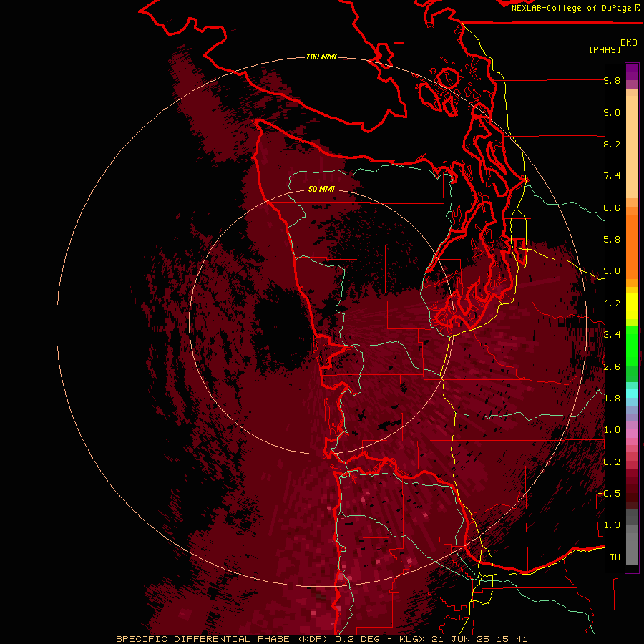Screen dimensions: 644x644
Task: Click the 7.4 value on color scale
Action: 612,176
